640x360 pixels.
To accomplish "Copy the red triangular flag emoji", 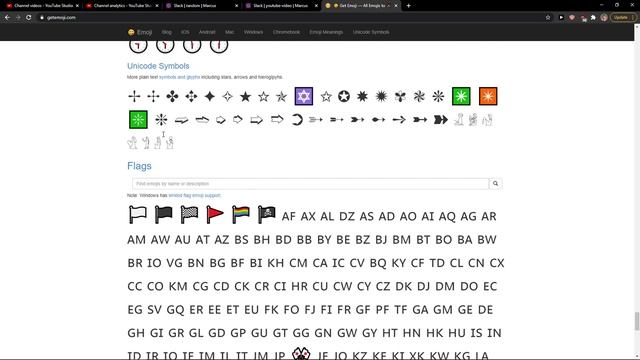I will (215, 214).
